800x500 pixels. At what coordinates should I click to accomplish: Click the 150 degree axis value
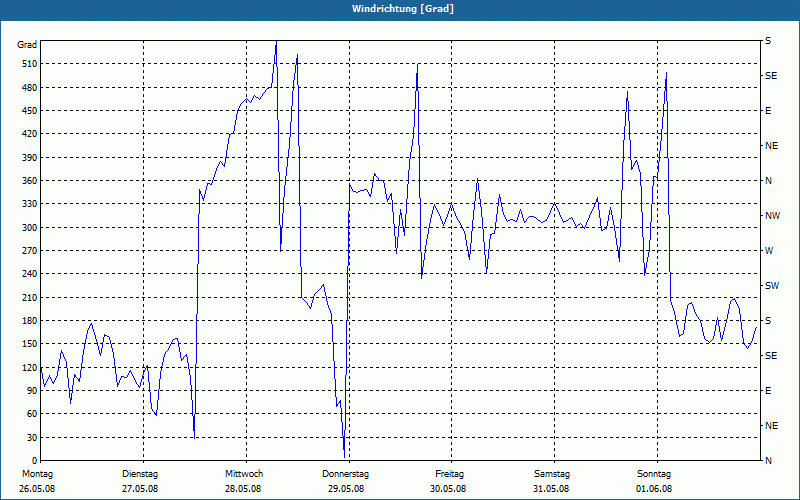[30, 344]
